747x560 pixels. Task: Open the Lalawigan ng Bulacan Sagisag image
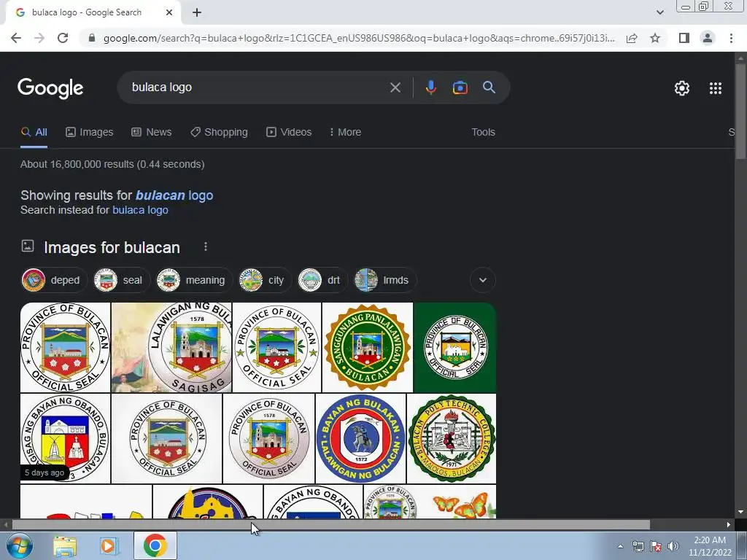171,348
